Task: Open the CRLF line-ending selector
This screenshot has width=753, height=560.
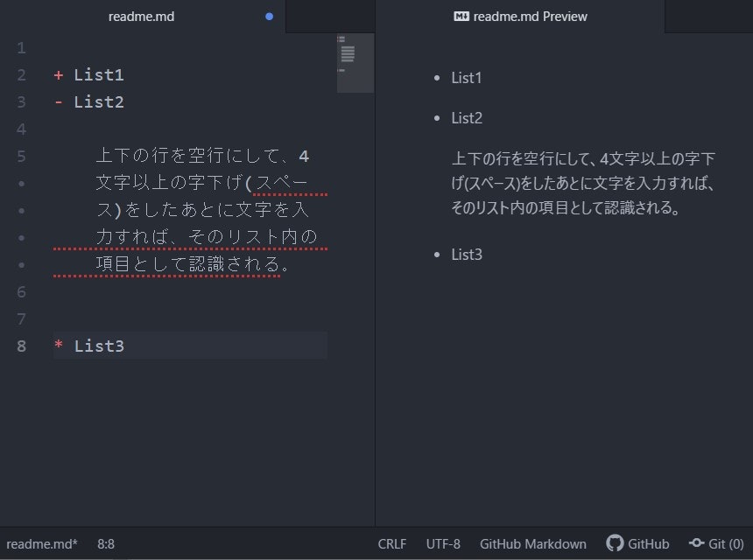Action: click(x=392, y=544)
